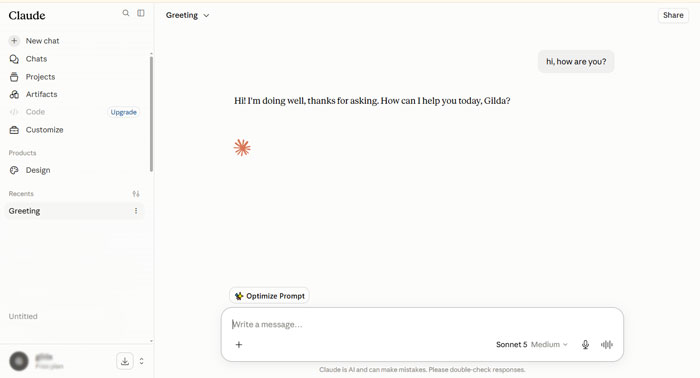This screenshot has height=378, width=700.
Task: Click the Optimize Prompt button
Action: pyautogui.click(x=269, y=296)
